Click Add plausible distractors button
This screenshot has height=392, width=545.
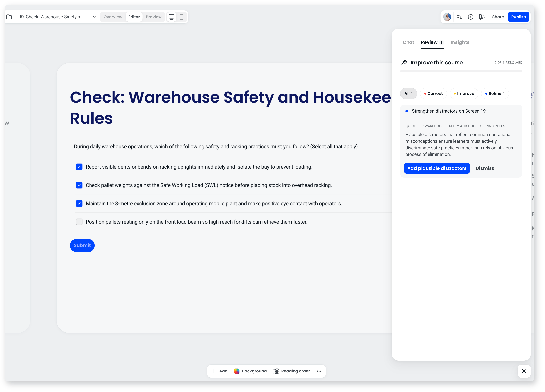pyautogui.click(x=437, y=168)
